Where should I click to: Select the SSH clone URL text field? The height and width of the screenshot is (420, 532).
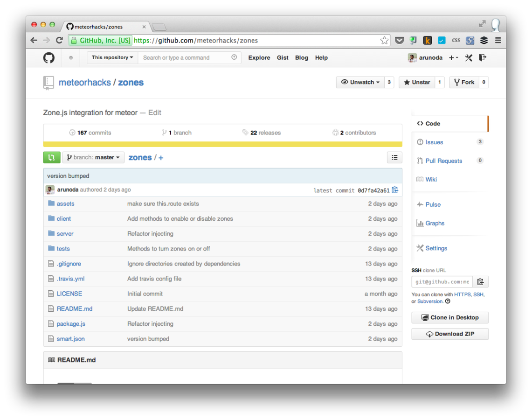442,282
